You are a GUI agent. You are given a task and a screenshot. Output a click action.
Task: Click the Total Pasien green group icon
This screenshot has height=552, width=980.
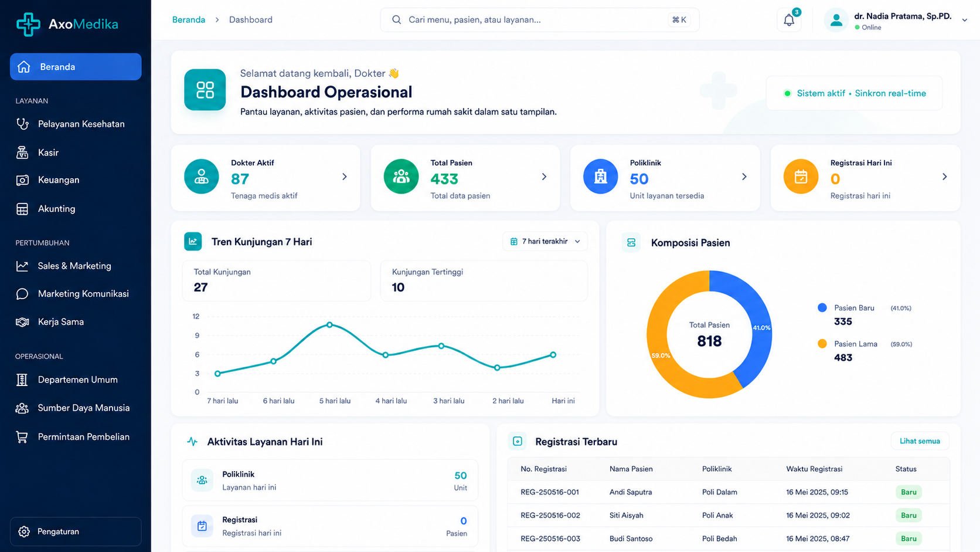tap(401, 177)
